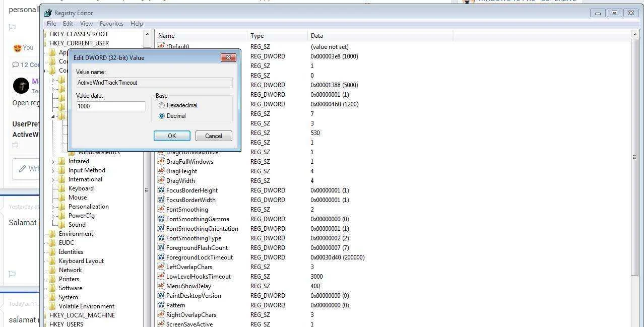Open the Favorites menu
This screenshot has width=644, height=327.
pyautogui.click(x=111, y=24)
